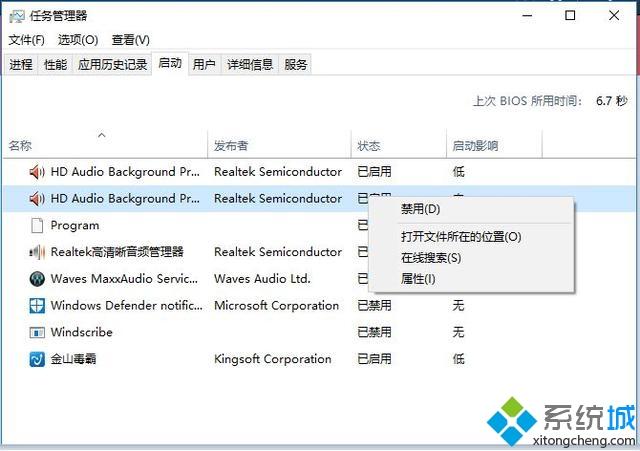Viewport: 640px width, 451px height.
Task: Switch to the 详细信息 tab
Action: [250, 64]
